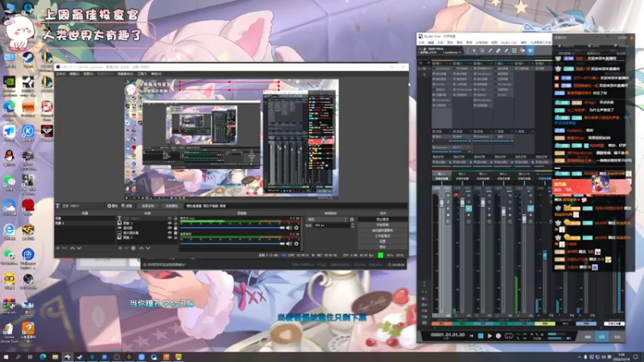The width and height of the screenshot is (644, 362).
Task: Switch to 浏览 (Browse) tab in Studio One
Action: click(617, 337)
